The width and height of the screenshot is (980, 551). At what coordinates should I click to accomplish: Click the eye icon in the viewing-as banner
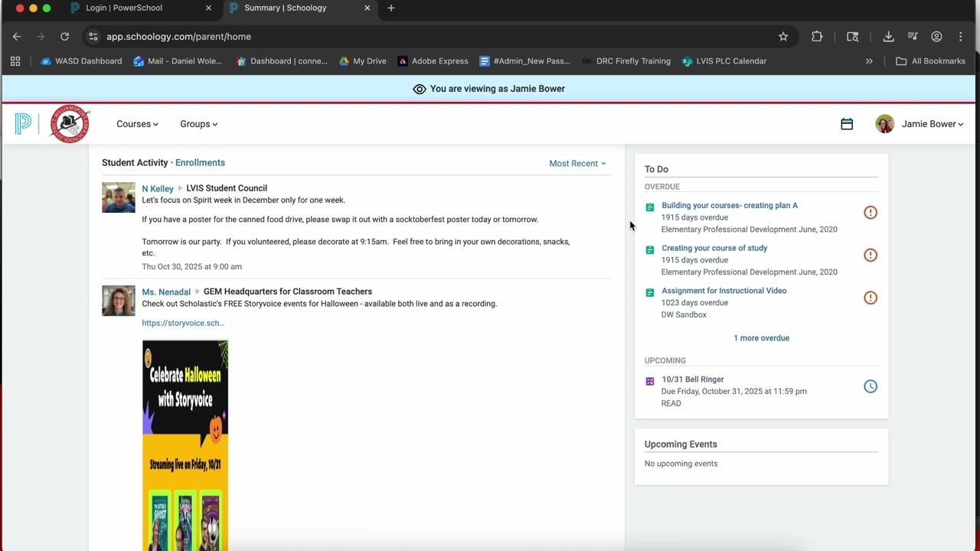[x=419, y=89]
